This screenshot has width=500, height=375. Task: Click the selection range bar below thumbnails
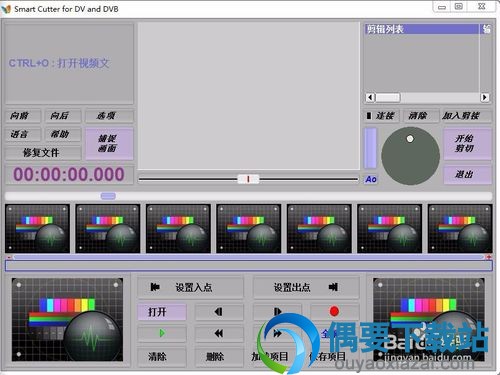249,266
